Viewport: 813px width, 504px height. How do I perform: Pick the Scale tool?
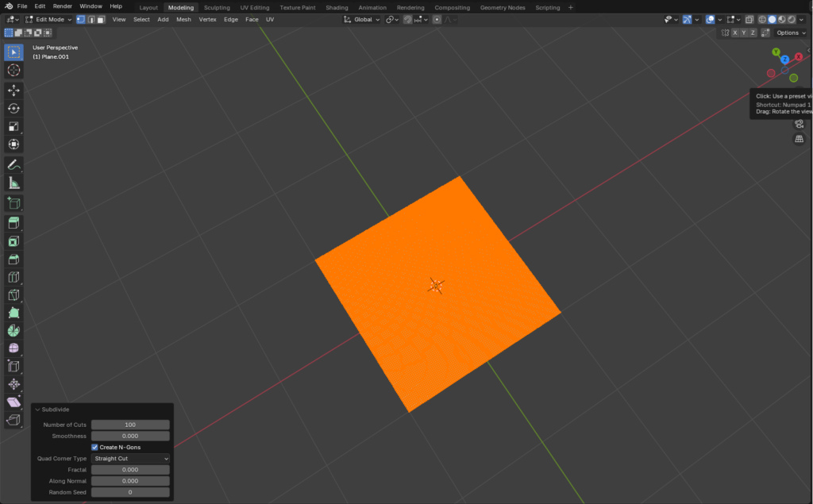point(14,126)
